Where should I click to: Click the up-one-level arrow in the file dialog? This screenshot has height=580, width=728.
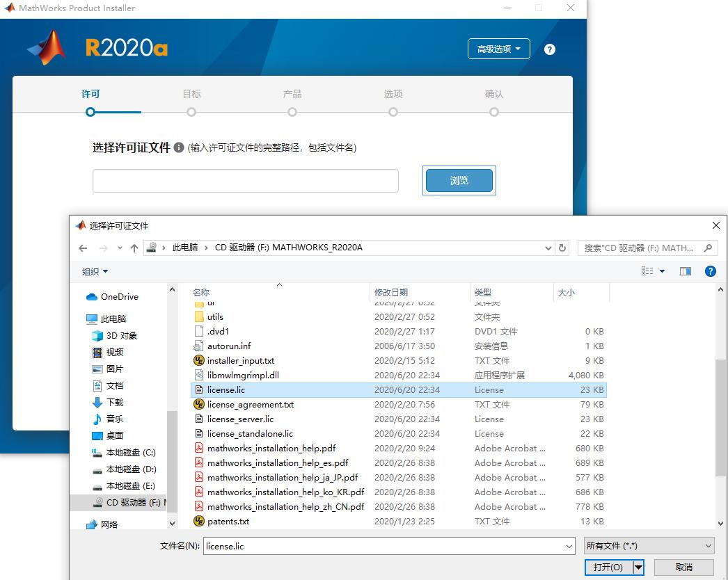coord(134,248)
